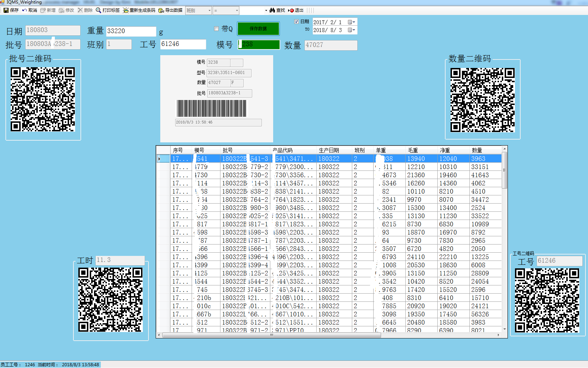The height and width of the screenshot is (368, 588).
Task: Click the 班别 column header in grid
Action: click(x=363, y=150)
